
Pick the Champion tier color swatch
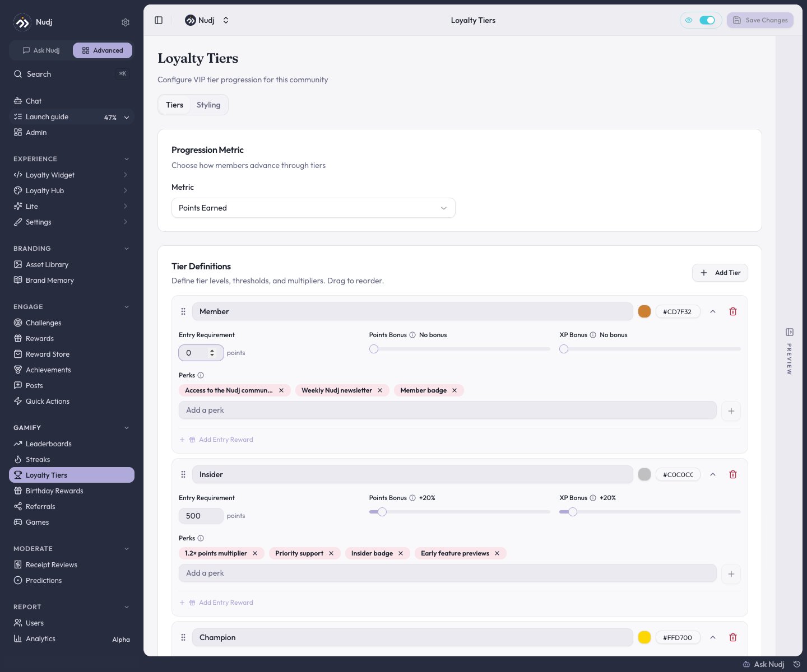(x=644, y=637)
